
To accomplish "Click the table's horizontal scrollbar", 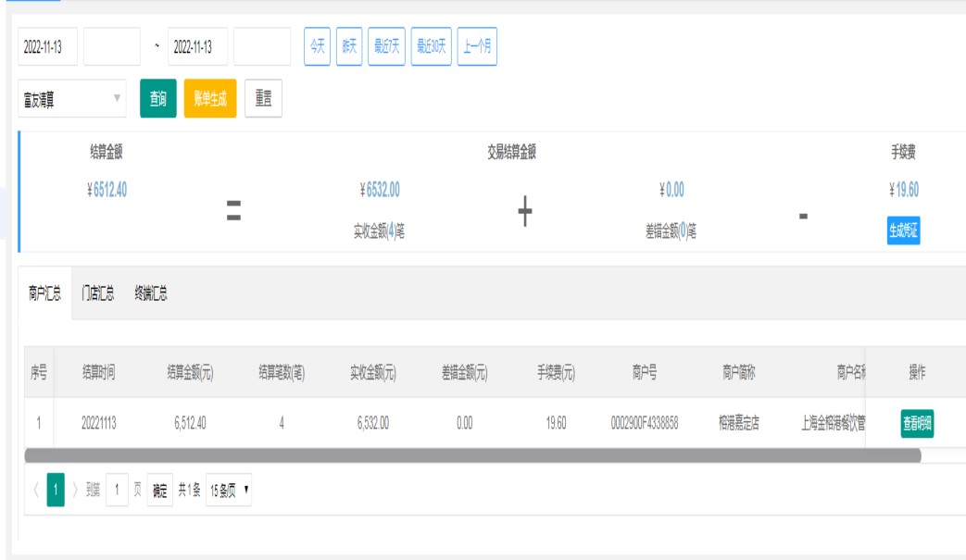I will pyautogui.click(x=472, y=455).
